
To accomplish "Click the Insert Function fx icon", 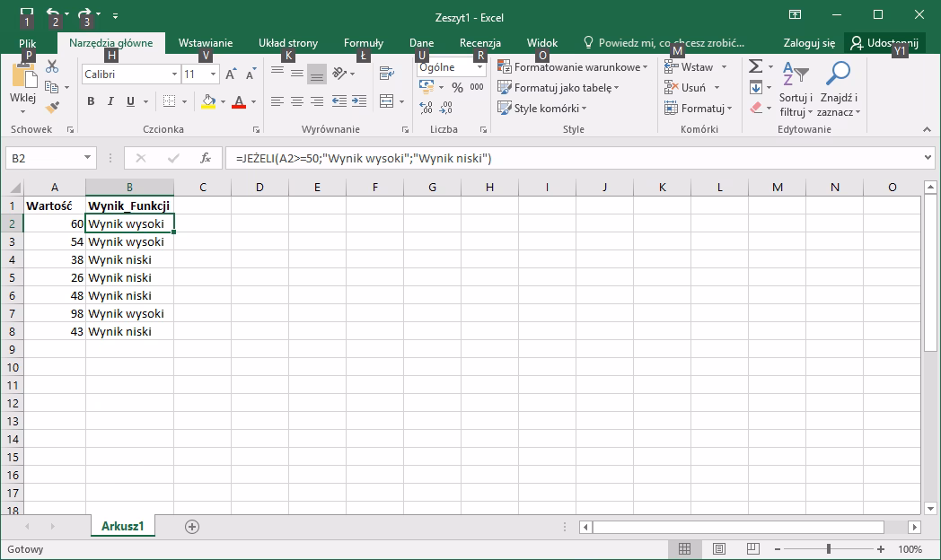I will coord(205,158).
